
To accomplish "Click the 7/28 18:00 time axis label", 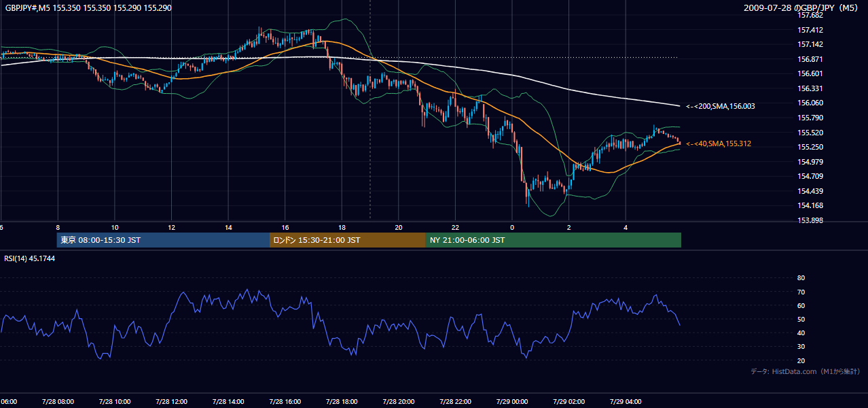I will point(342,402).
